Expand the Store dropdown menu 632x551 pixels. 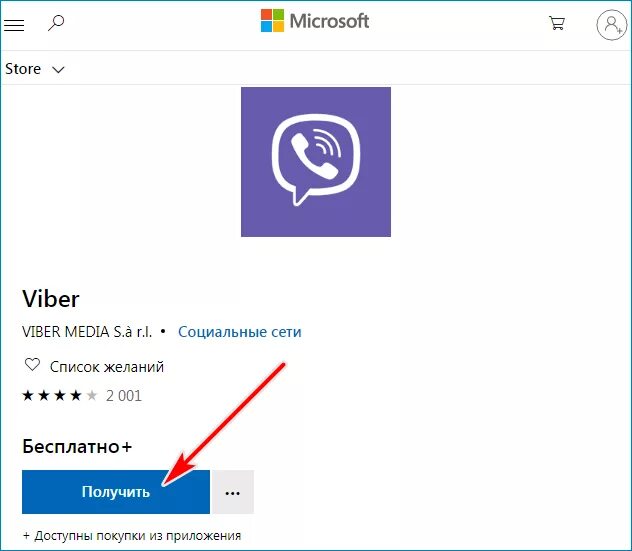click(35, 69)
